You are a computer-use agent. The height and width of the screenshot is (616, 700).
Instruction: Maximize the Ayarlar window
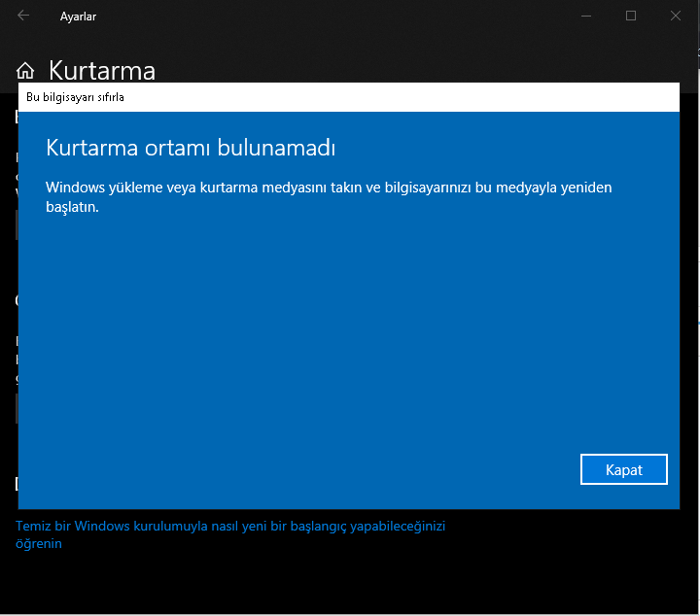(x=631, y=17)
